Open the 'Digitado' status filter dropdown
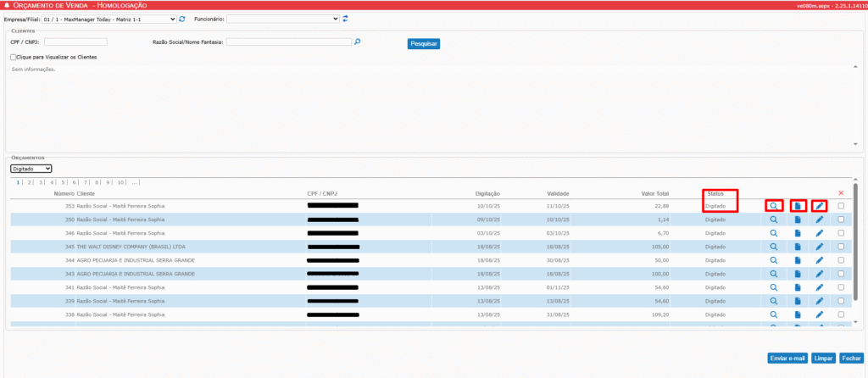 (31, 169)
